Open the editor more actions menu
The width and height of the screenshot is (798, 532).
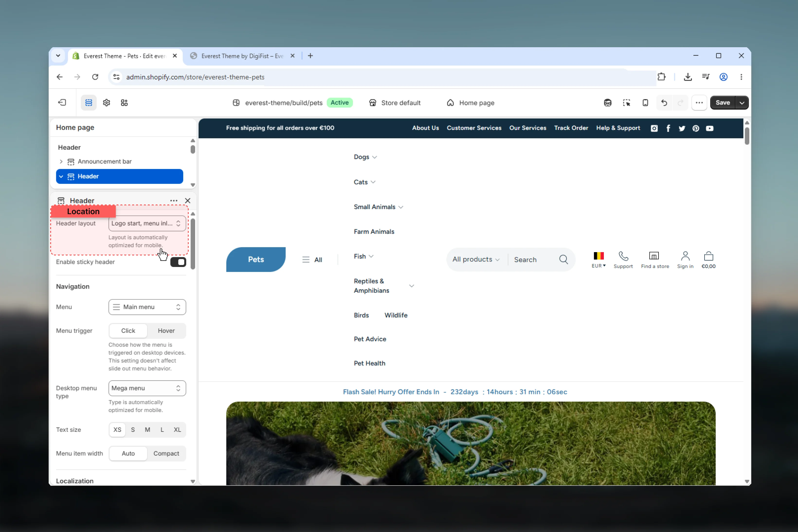pyautogui.click(x=699, y=102)
